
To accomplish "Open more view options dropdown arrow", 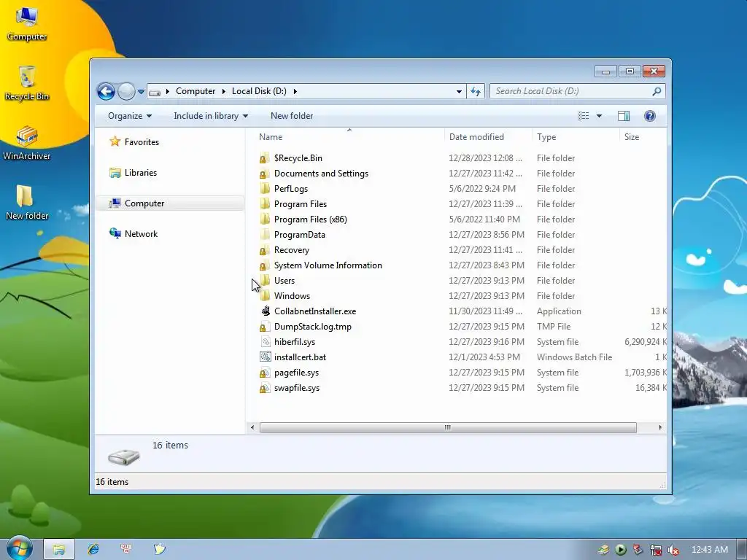I will [600, 116].
